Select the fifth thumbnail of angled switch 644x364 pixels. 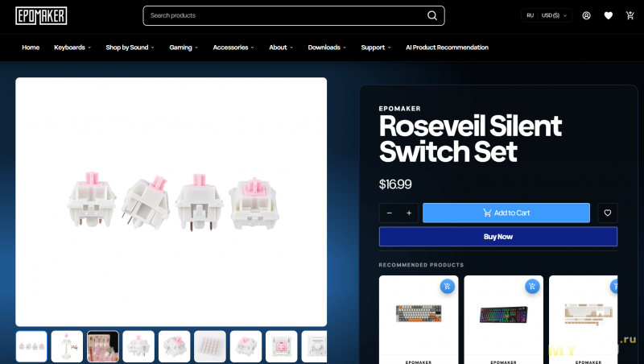tap(174, 346)
